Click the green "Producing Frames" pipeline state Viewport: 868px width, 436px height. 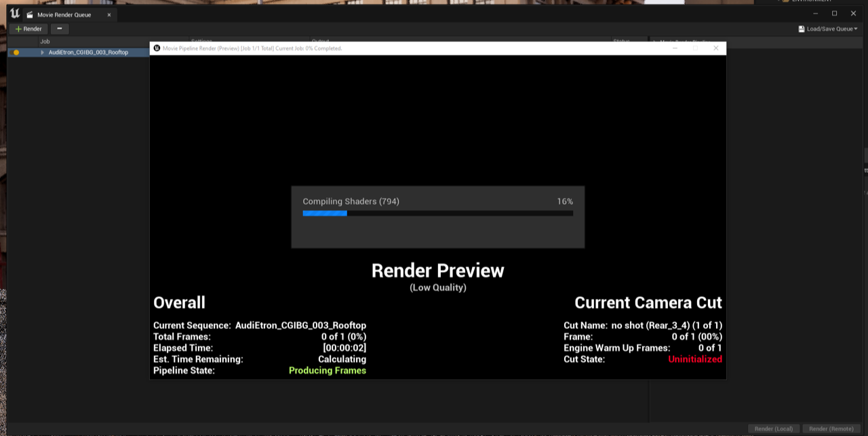tap(328, 370)
